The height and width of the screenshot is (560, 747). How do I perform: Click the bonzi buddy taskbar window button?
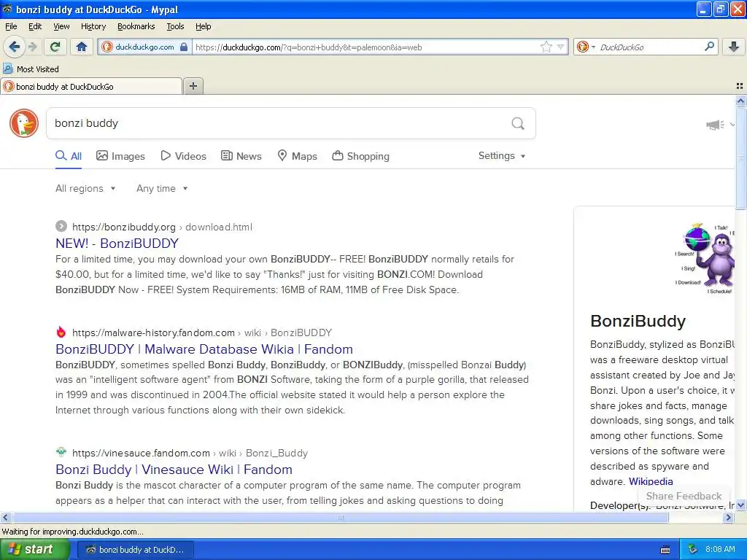coord(135,550)
